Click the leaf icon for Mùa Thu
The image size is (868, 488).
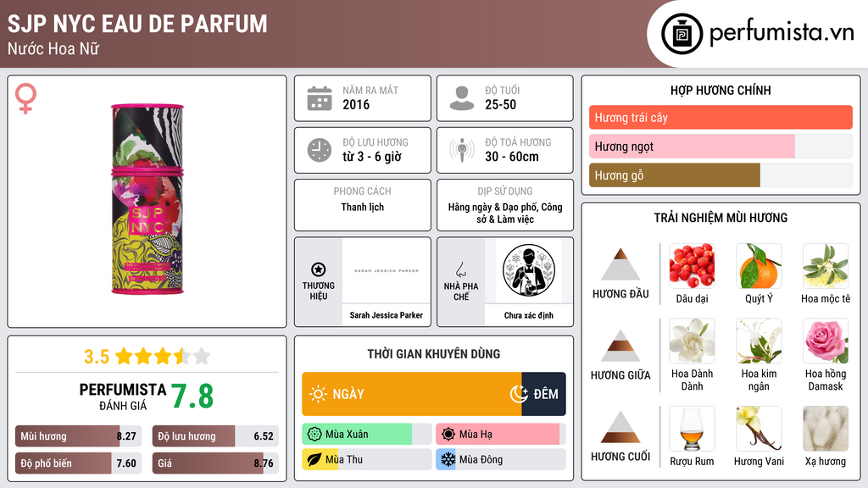[x=314, y=459]
